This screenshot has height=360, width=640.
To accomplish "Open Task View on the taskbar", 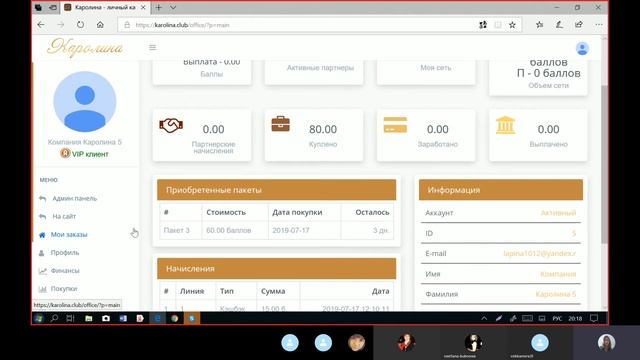I will pos(70,318).
